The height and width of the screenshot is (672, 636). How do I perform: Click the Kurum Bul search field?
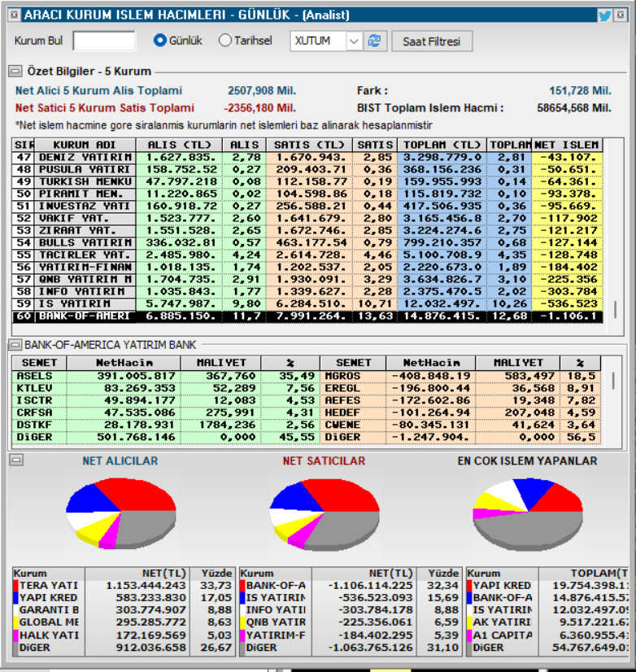pyautogui.click(x=104, y=41)
